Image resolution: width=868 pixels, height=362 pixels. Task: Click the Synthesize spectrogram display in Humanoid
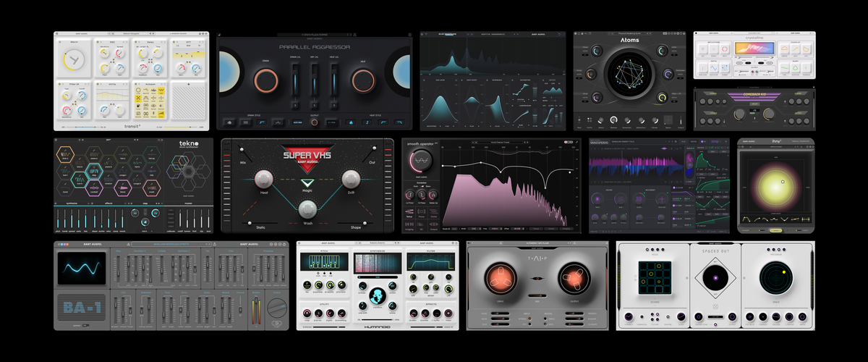378,263
